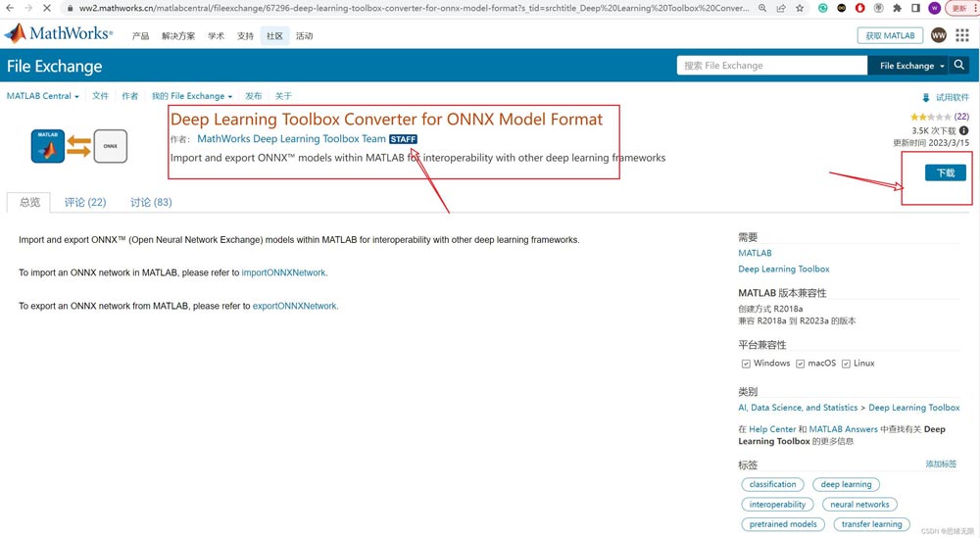Click the blue 下载 button
The image size is (980, 538).
[945, 172]
